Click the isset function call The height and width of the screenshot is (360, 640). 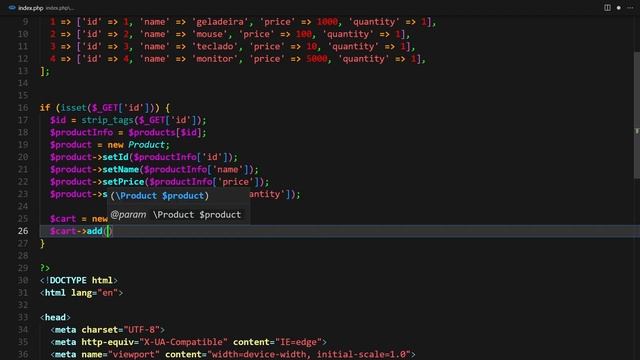coord(73,108)
